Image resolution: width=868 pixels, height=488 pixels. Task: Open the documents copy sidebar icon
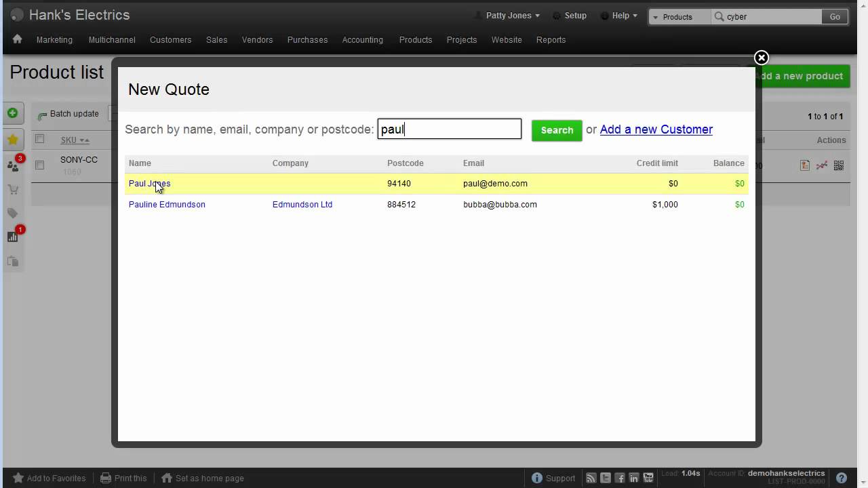13,261
